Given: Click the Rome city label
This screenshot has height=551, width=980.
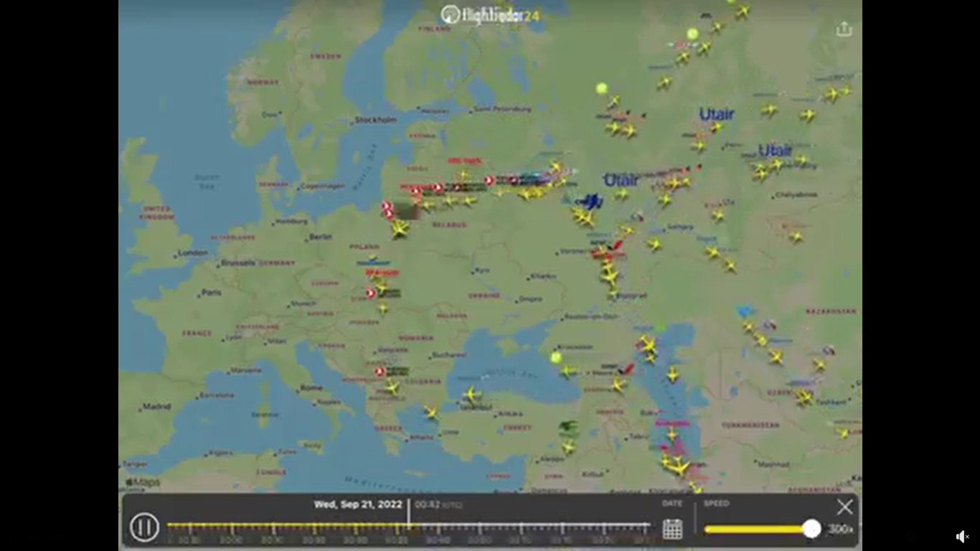Looking at the screenshot, I should click(311, 387).
